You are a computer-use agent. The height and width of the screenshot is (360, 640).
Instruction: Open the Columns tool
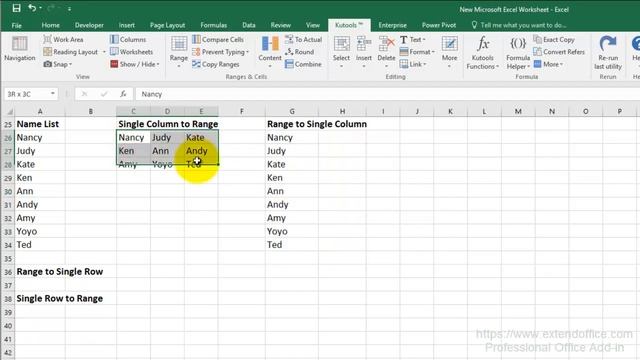128,40
